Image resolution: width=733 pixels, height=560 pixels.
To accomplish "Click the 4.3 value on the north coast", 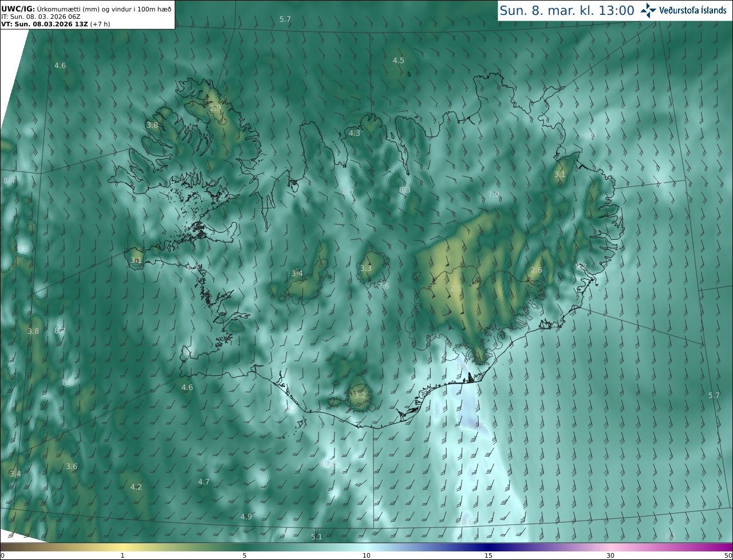I will [354, 133].
